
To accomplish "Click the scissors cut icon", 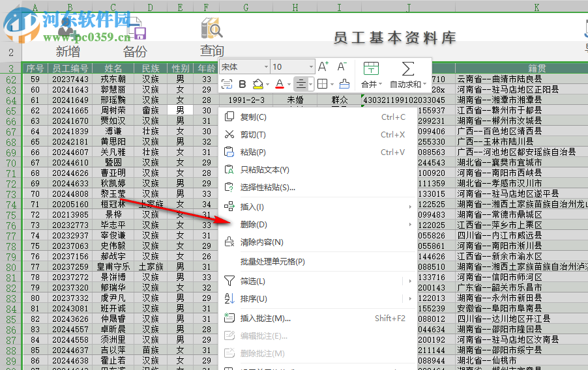I will click(229, 135).
